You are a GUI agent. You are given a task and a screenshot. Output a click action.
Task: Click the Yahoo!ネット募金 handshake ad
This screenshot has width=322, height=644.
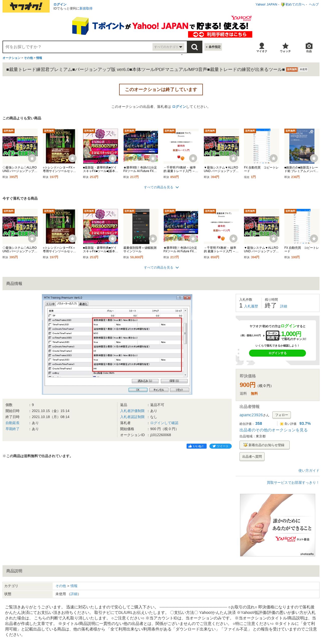(x=278, y=525)
